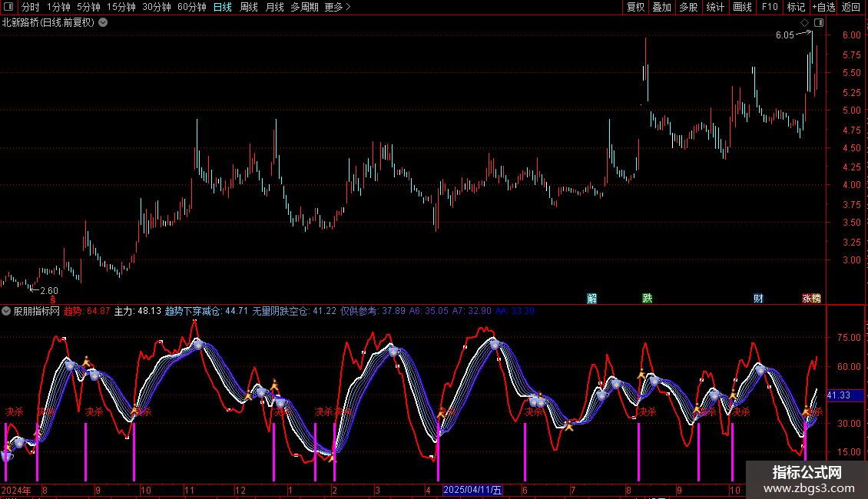Screen dimensions: 868x499
Task: Click the 股朋指标网 indicator name
Action: click(37, 311)
